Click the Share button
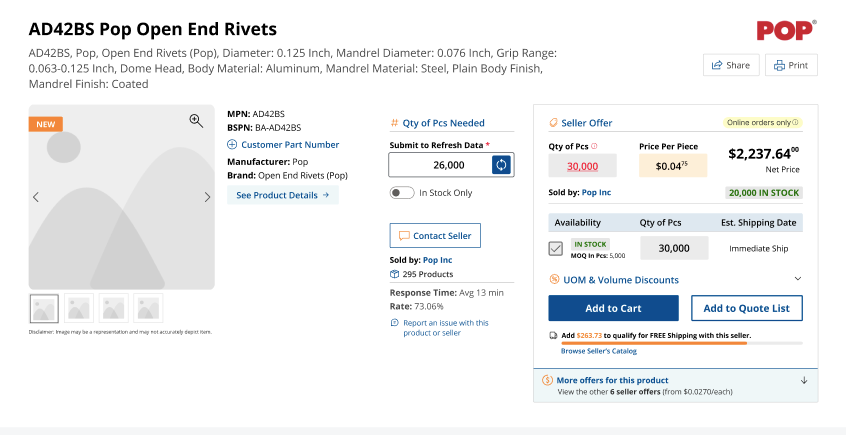 [x=730, y=65]
